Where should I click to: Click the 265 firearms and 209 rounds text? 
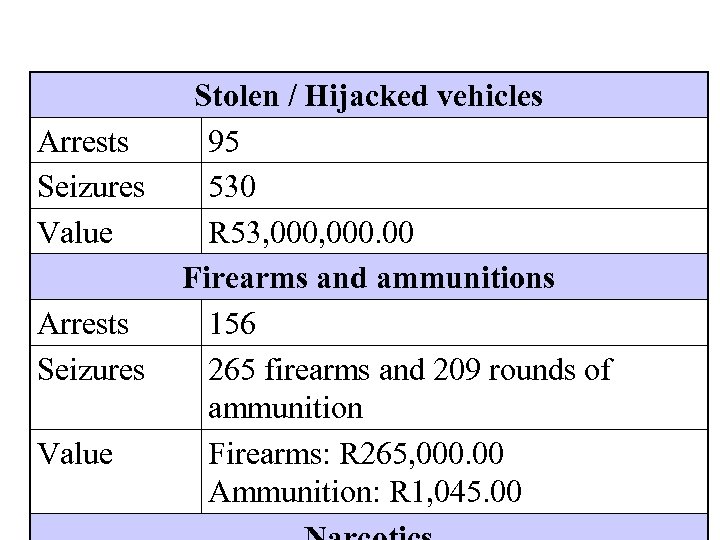point(409,370)
